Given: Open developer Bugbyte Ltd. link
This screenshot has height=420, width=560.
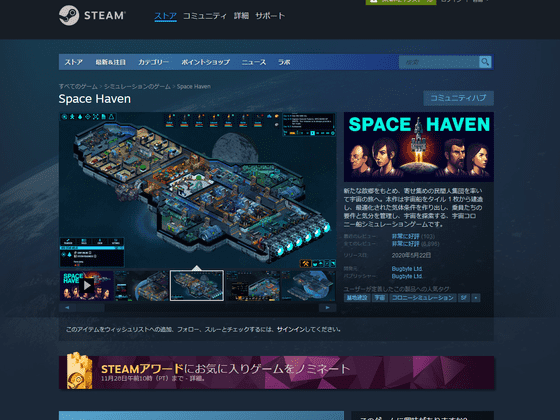Looking at the screenshot, I should pos(407,269).
